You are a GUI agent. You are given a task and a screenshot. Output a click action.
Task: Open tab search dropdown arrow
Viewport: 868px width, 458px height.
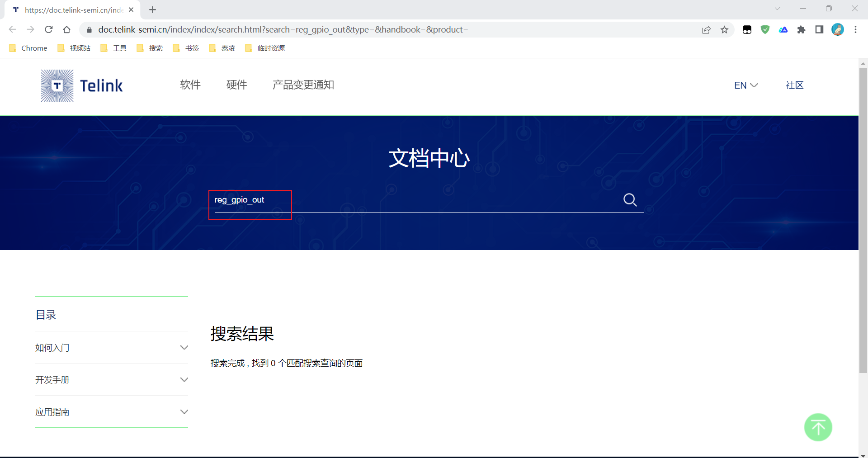point(777,9)
